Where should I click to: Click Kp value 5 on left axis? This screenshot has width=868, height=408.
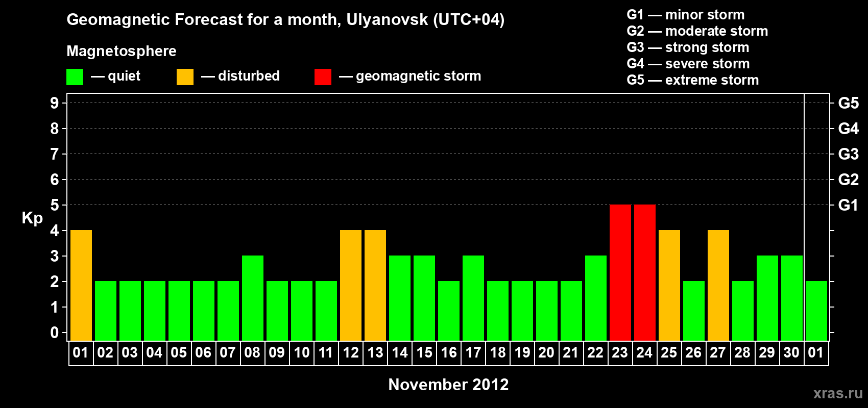[55, 205]
